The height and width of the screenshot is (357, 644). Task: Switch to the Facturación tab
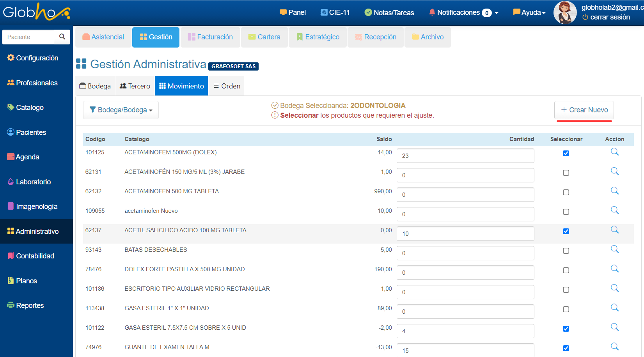click(210, 37)
